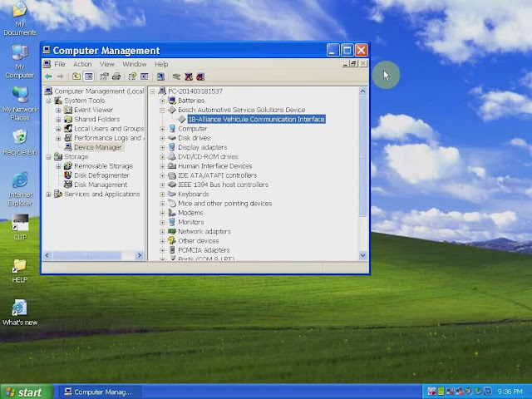Open the File menu

[x=60, y=64]
